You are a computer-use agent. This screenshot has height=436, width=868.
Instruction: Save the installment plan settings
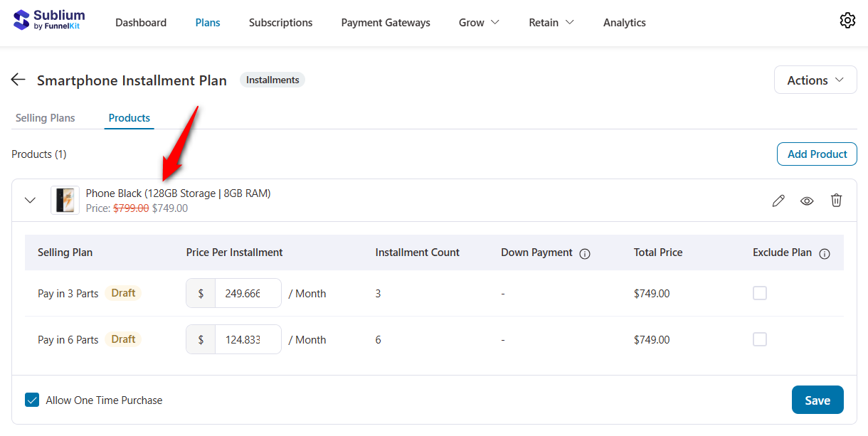pos(817,400)
